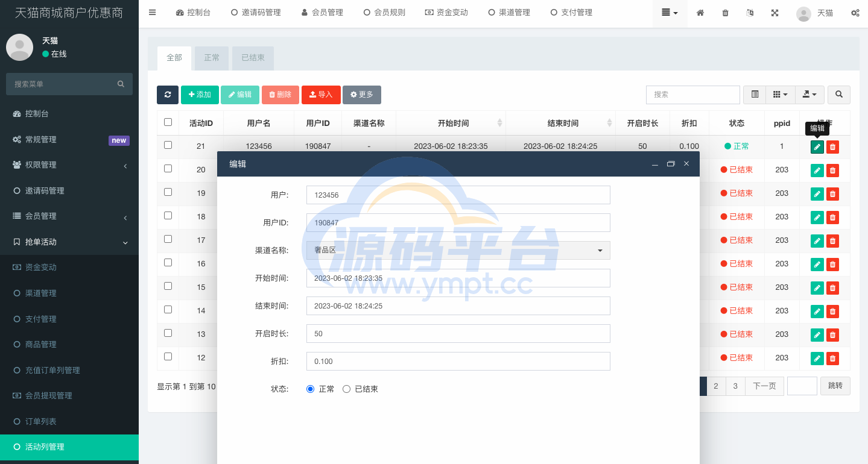Toggle fullscreen using the expand icon
Screen dimensions: 868x464
[775, 13]
